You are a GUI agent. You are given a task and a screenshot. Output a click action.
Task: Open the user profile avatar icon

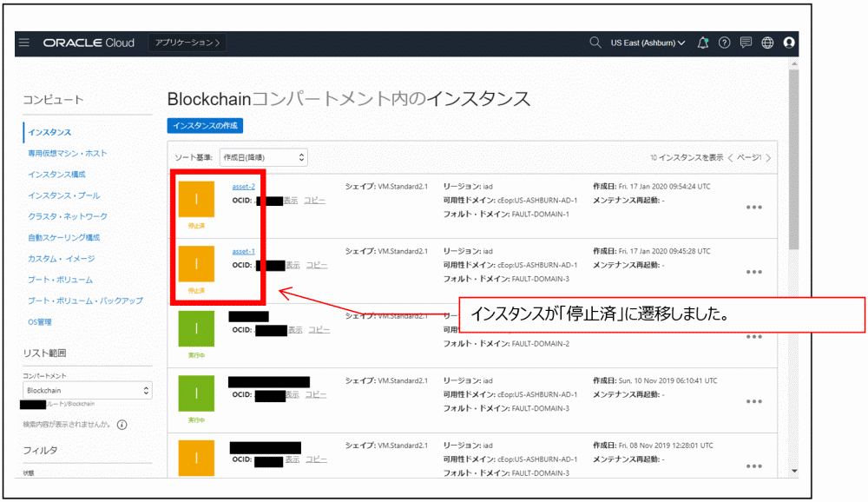pyautogui.click(x=789, y=43)
